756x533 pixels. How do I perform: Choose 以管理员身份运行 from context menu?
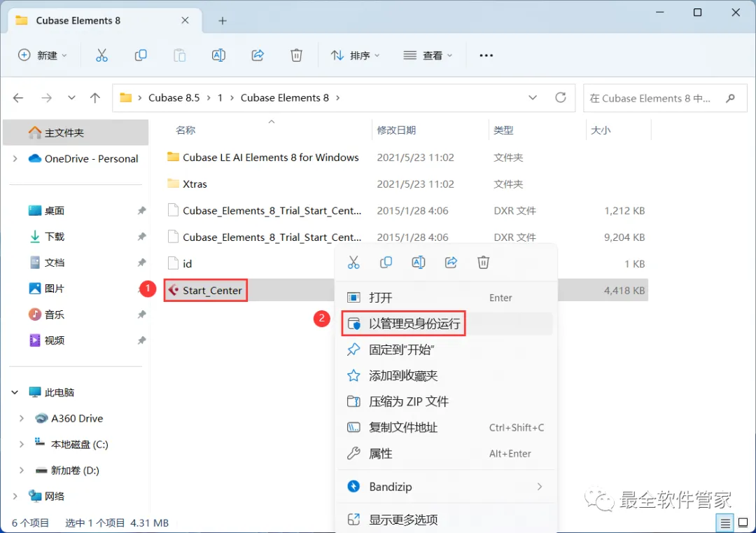[x=447, y=324]
